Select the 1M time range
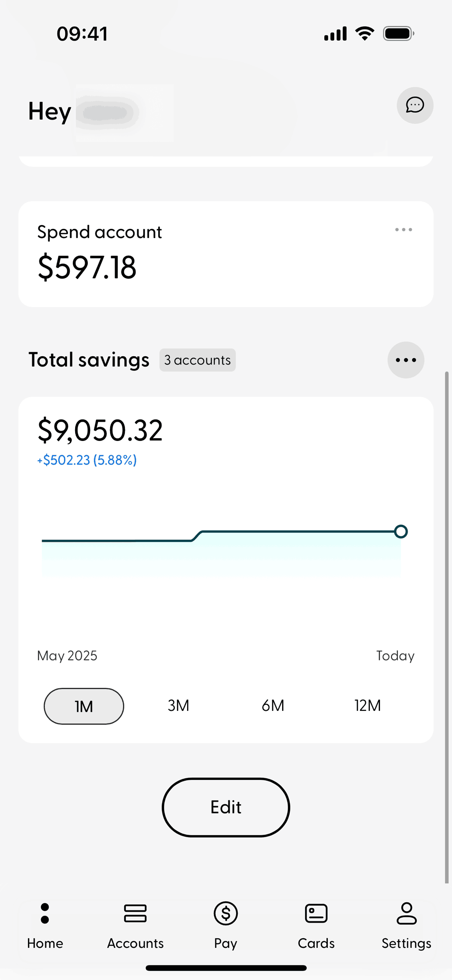The width and height of the screenshot is (452, 980). pos(84,706)
